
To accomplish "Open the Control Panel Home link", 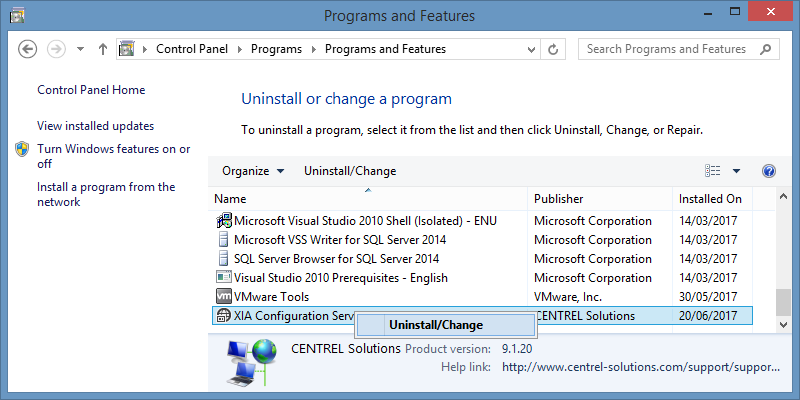I will [91, 90].
